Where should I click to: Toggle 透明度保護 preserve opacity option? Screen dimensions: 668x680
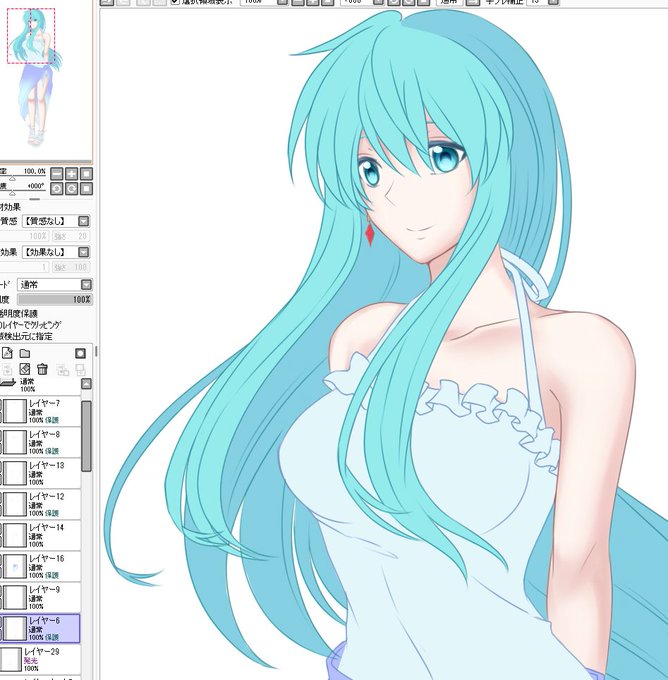point(19,314)
